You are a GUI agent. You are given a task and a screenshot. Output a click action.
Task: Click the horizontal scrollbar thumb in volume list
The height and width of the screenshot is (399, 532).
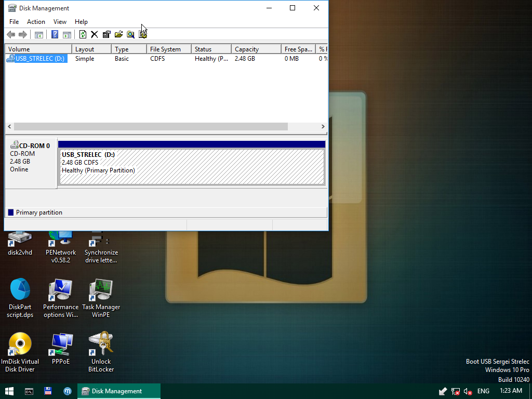[x=151, y=127]
